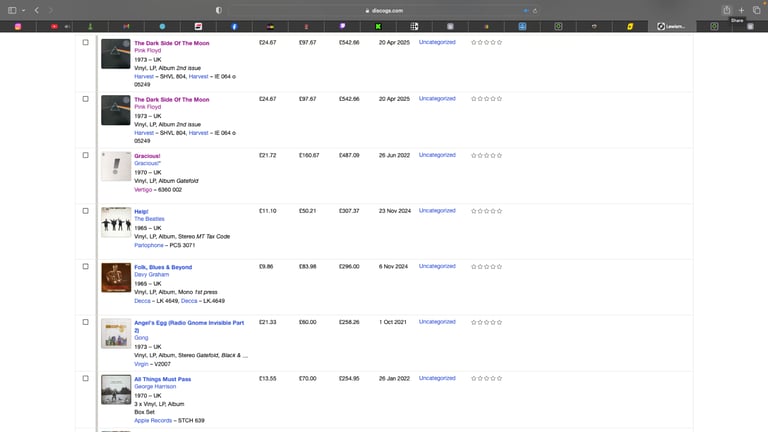
Task: Open Uncategorized folder for Gracious! row
Action: point(437,155)
